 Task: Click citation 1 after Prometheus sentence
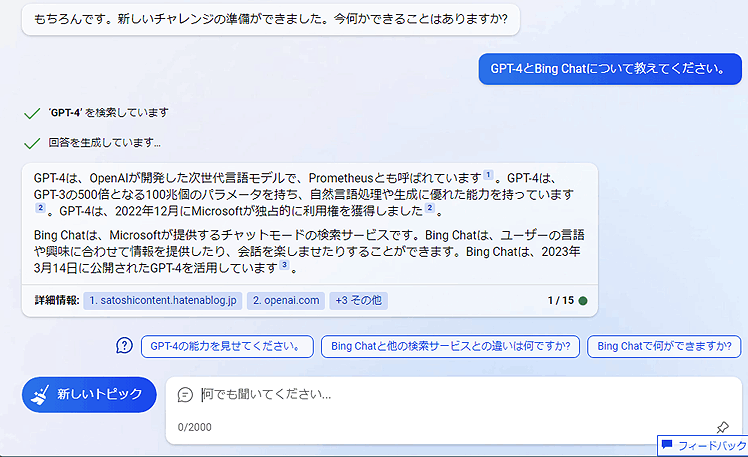[488, 174]
